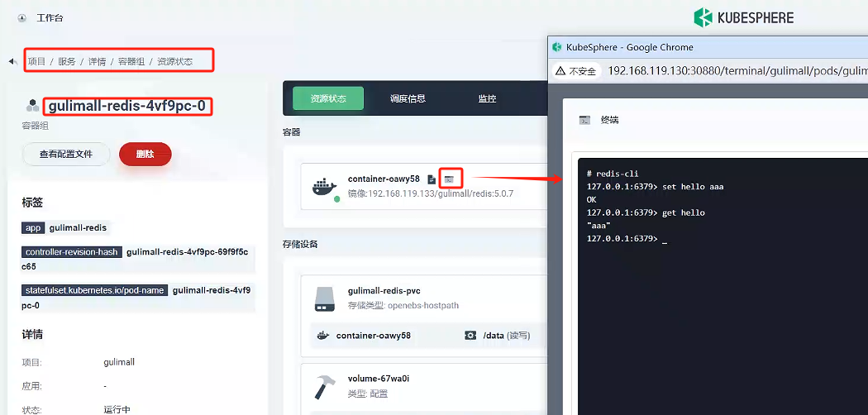Click the '# redis-cli' terminal line
Viewport: 868px width, 415px height.
click(x=613, y=174)
